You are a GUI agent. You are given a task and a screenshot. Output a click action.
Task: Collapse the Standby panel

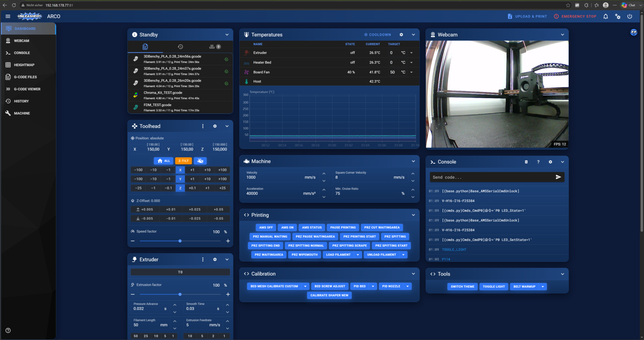point(227,35)
